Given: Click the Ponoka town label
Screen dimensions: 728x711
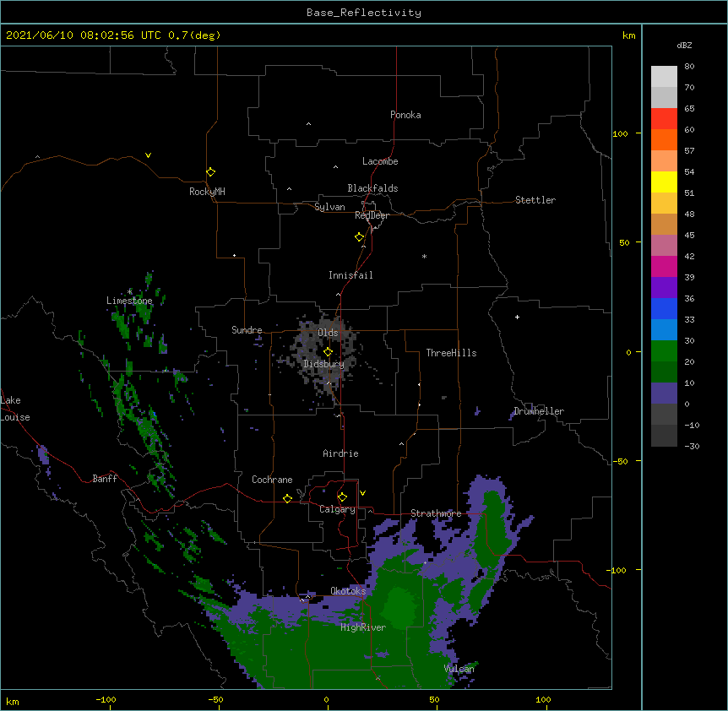Looking at the screenshot, I should point(405,115).
